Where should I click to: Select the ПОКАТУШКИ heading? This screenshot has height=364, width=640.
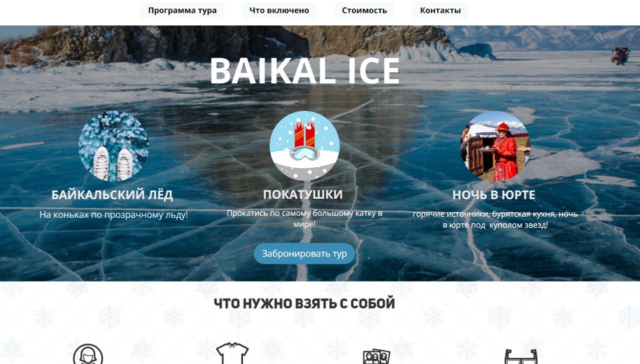point(303,194)
